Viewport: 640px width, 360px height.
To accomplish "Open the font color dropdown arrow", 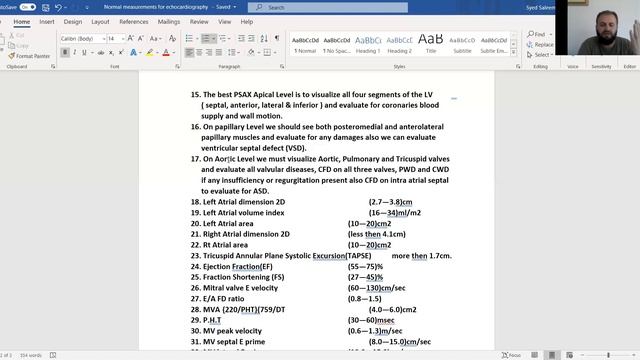I will tap(173, 52).
